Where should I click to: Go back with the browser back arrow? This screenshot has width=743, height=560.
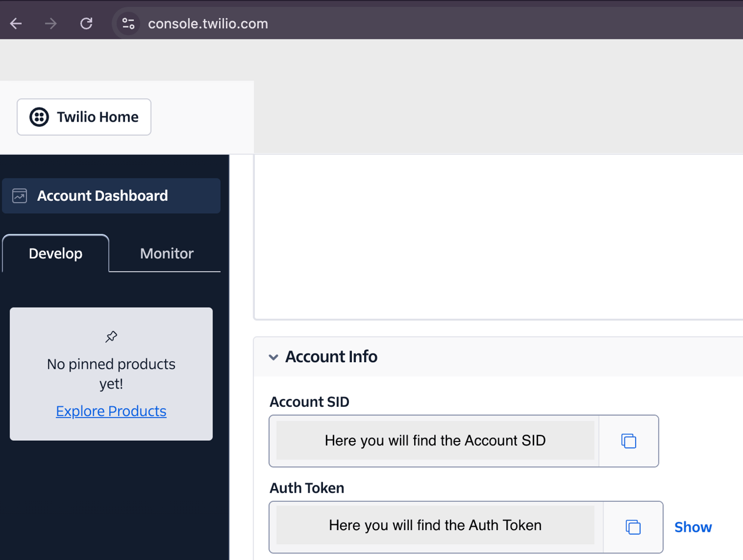[16, 23]
